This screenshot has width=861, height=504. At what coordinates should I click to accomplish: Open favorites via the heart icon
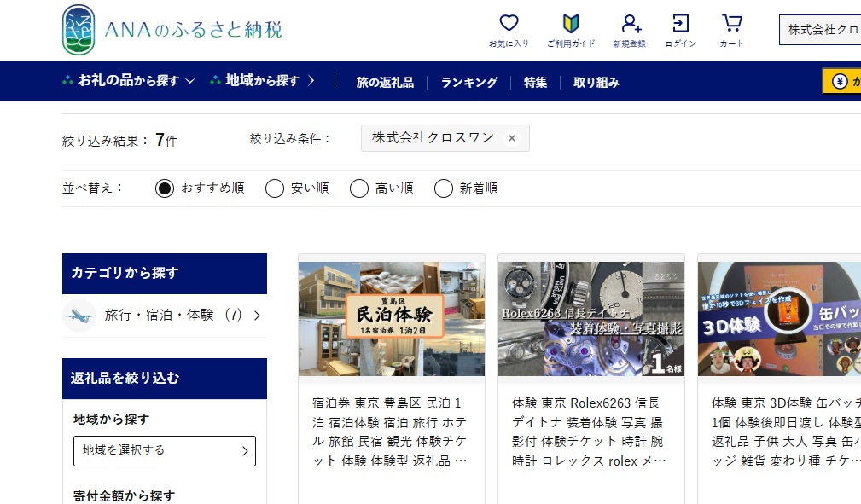[x=509, y=24]
